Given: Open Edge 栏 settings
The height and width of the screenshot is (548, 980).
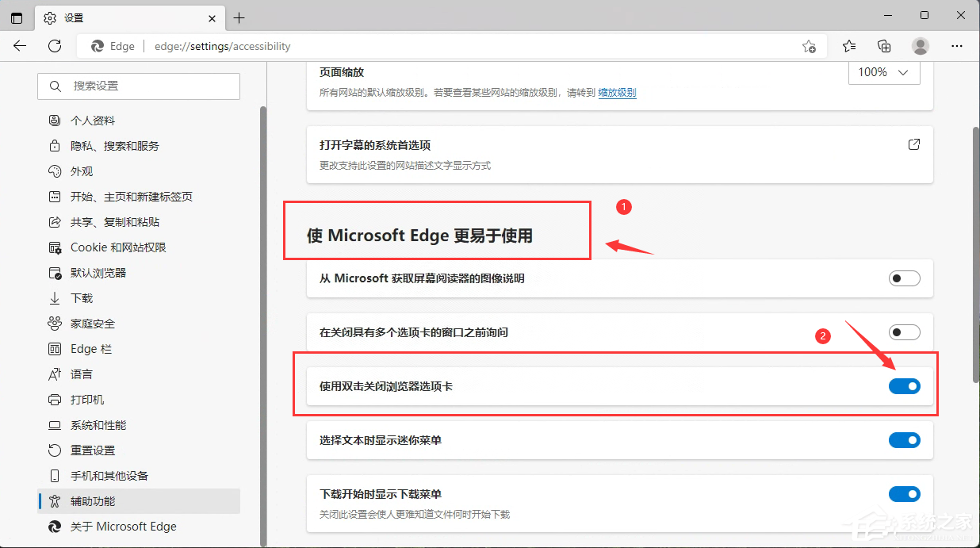Looking at the screenshot, I should (x=139, y=349).
